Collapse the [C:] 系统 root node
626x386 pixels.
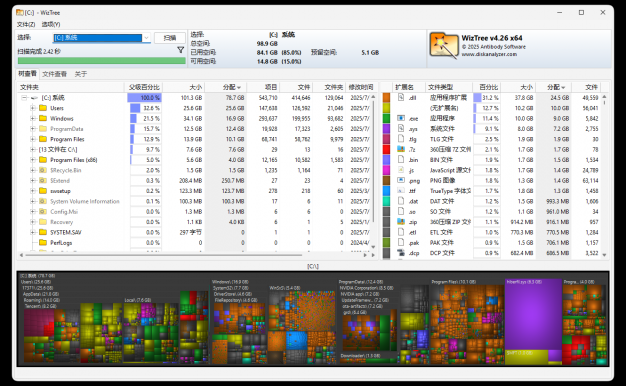[24, 98]
